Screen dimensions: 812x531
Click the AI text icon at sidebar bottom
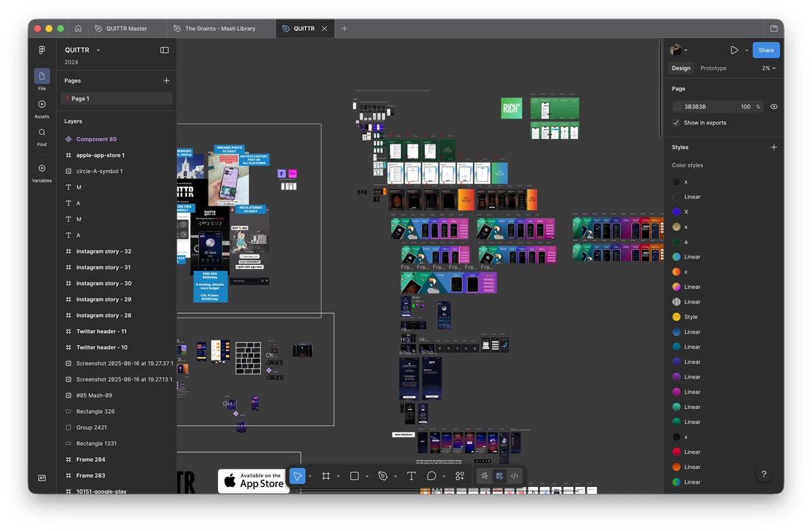tap(42, 478)
